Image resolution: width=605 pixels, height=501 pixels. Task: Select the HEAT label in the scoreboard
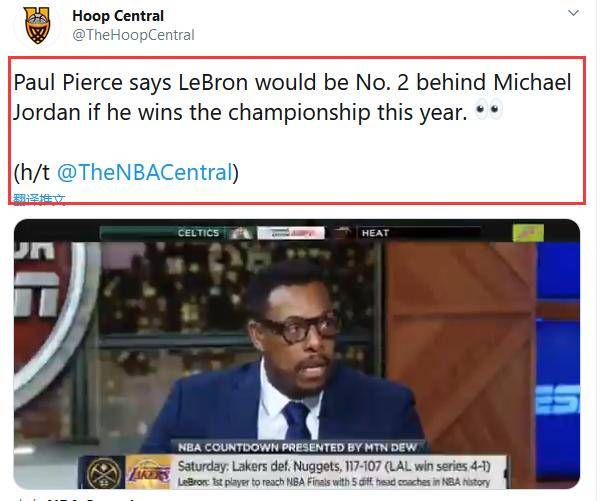(375, 233)
